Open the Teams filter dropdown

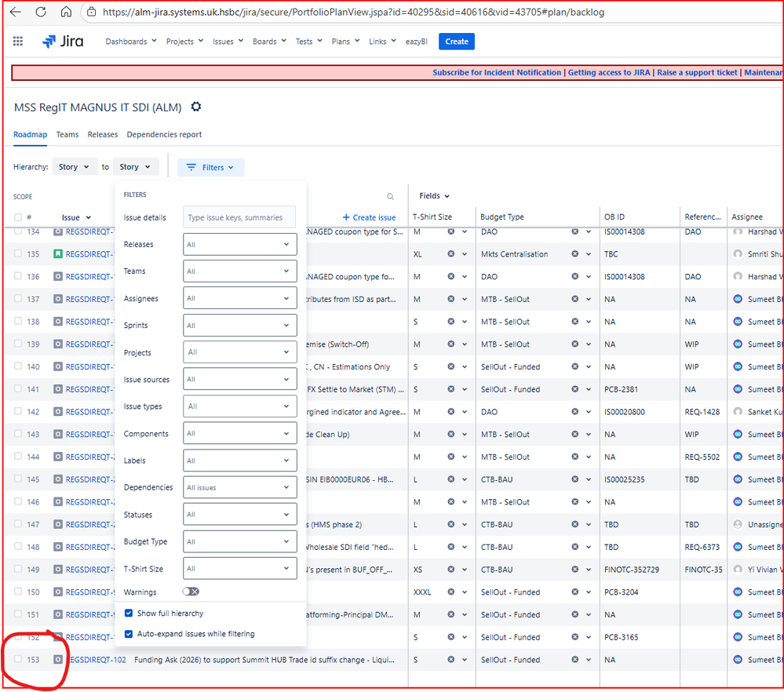tap(239, 271)
